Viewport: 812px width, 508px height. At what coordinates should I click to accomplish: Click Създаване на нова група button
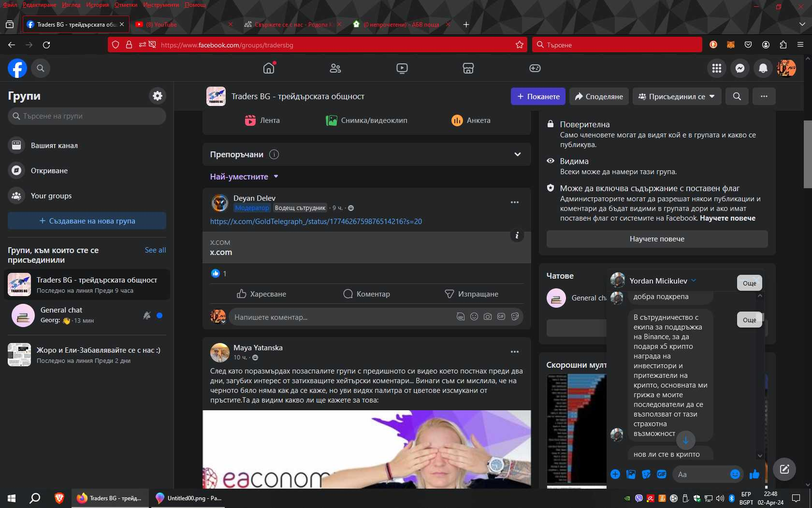pos(87,221)
